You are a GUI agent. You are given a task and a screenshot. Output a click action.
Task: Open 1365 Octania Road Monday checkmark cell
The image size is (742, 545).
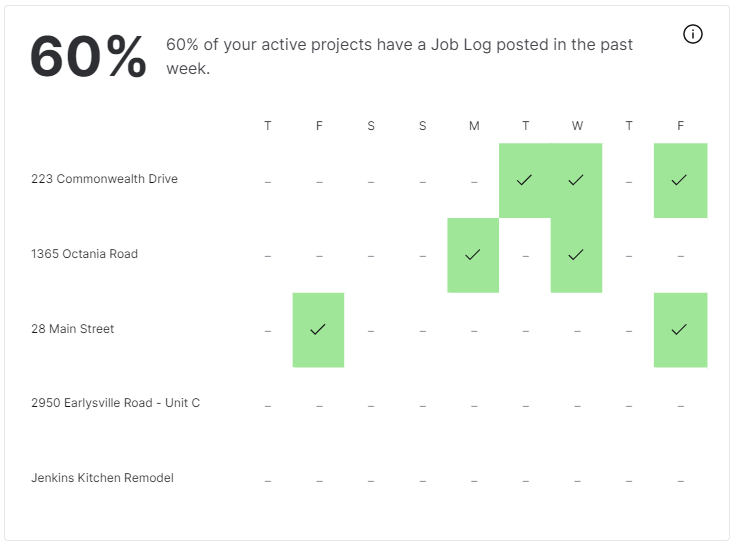coord(473,255)
